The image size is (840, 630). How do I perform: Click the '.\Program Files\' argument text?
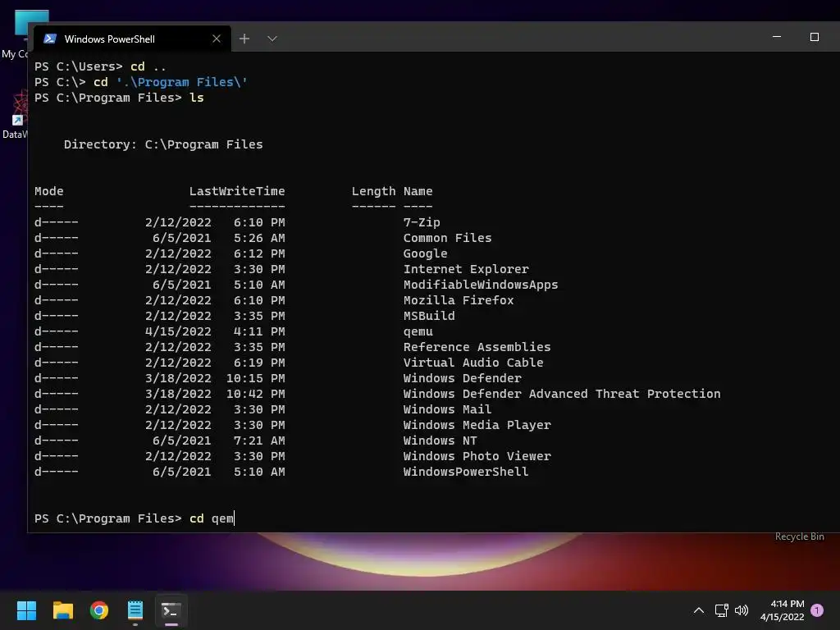click(181, 82)
